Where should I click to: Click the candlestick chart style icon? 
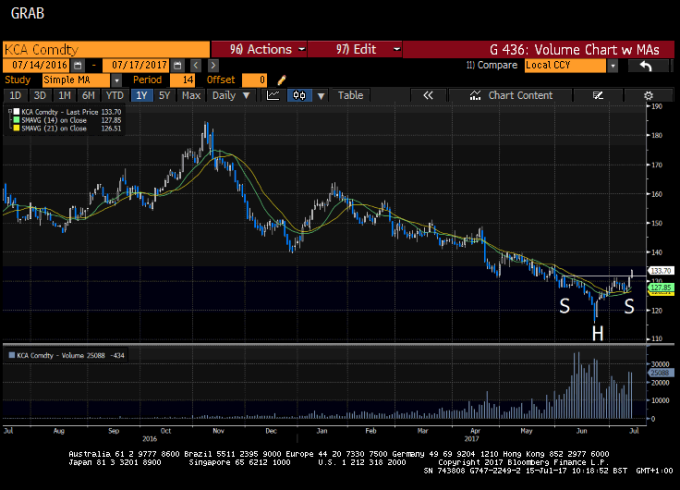click(x=298, y=95)
